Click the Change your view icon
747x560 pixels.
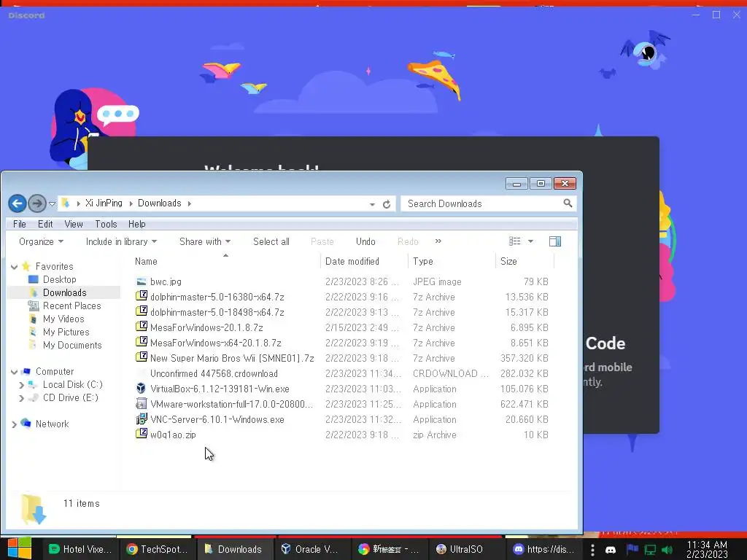coord(514,241)
